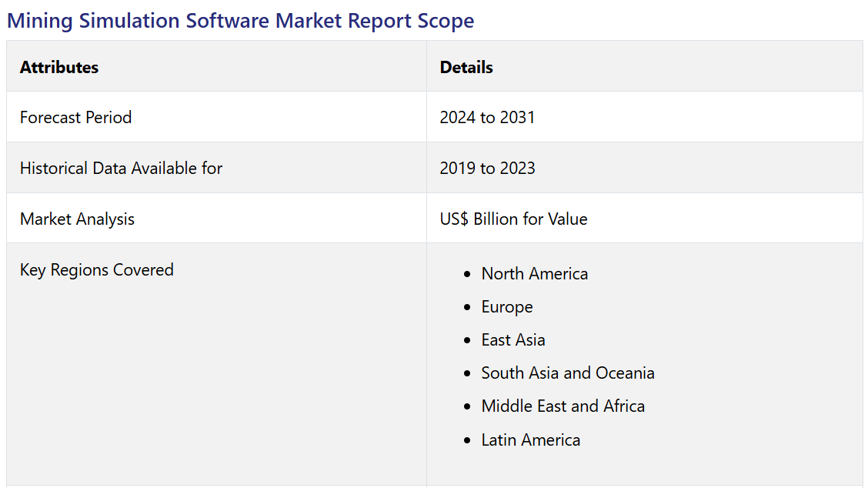The width and height of the screenshot is (868, 488).
Task: Click the US$ Billion for Value text
Action: pos(513,219)
